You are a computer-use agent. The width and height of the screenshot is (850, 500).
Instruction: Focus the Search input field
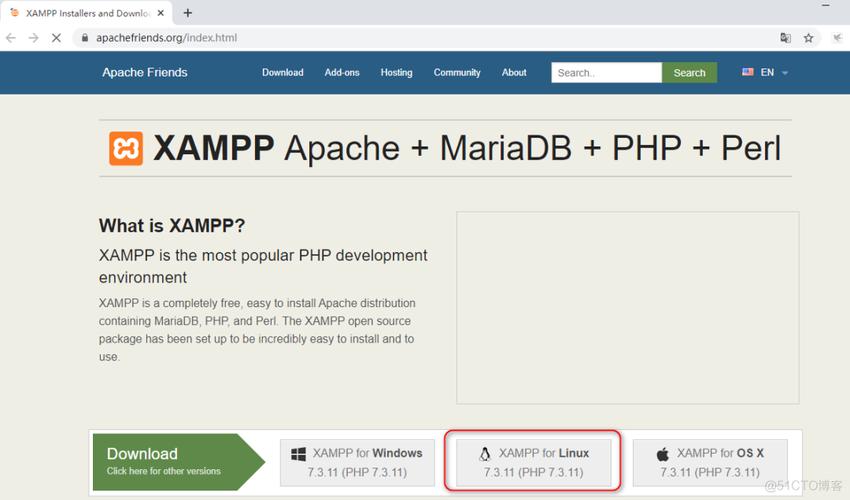(606, 73)
